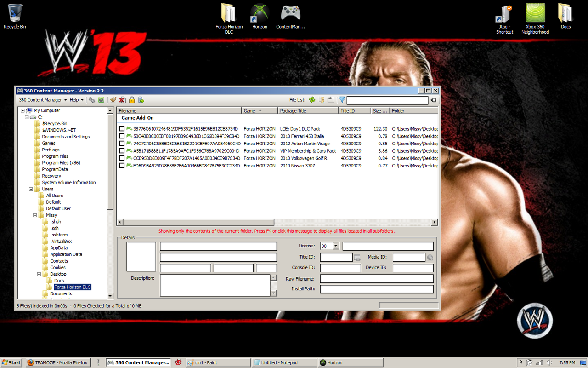Viewport: 588px width, 368px height.
Task: Click the document with green arrow icon
Action: pyautogui.click(x=141, y=100)
